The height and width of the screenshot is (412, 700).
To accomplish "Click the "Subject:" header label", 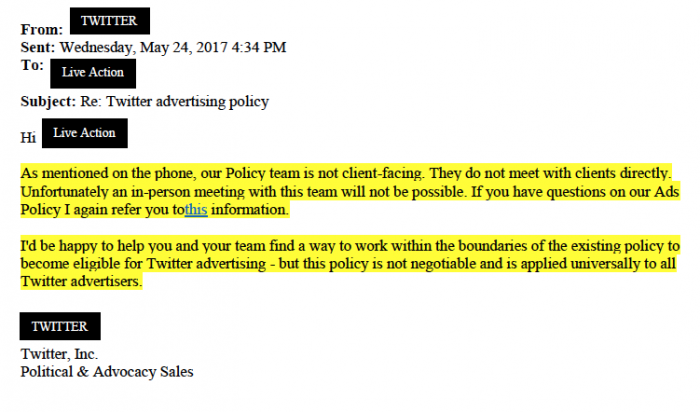I will [48, 101].
